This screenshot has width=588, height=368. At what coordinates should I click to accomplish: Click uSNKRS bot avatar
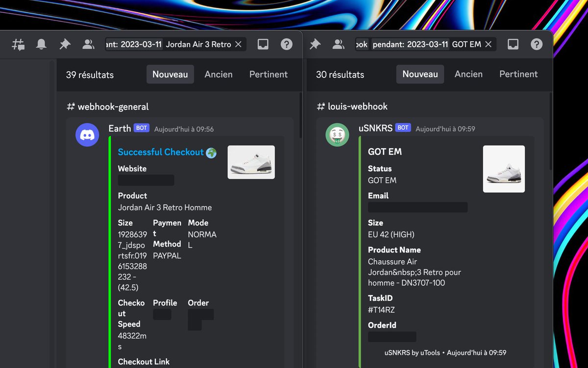(x=337, y=135)
